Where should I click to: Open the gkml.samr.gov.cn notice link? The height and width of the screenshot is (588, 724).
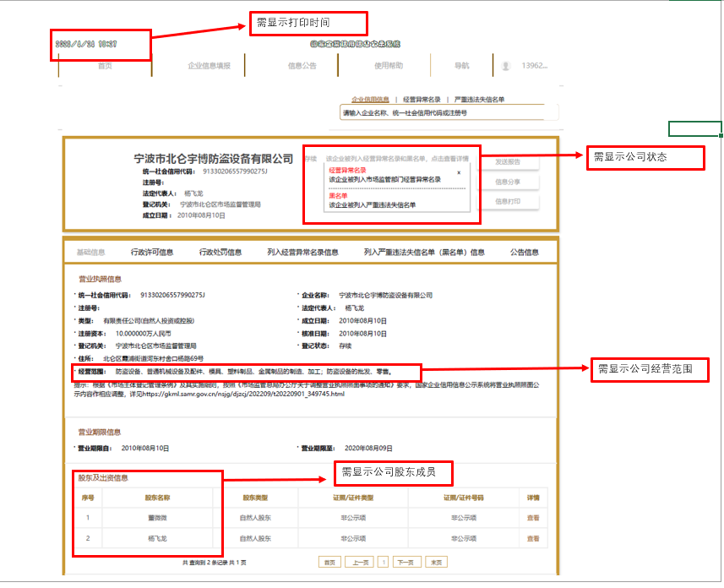coord(243,394)
